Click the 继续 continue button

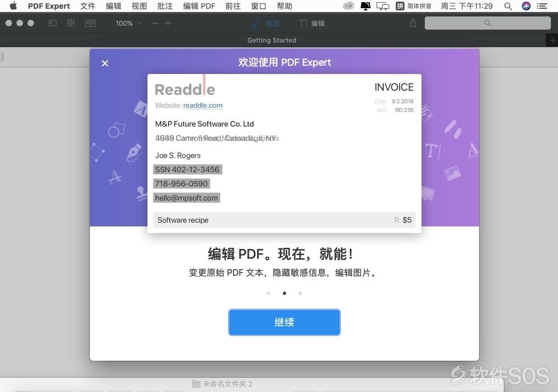284,322
